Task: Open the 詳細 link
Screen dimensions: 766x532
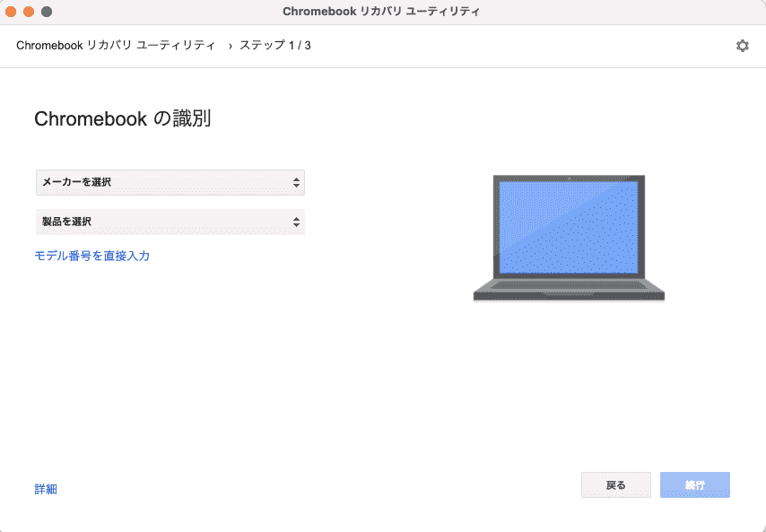Action: click(x=46, y=489)
